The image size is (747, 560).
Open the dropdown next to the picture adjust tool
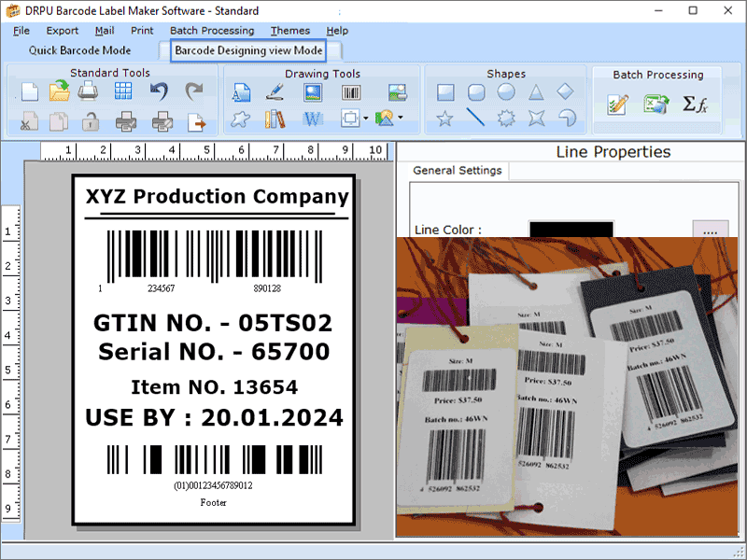[400, 119]
